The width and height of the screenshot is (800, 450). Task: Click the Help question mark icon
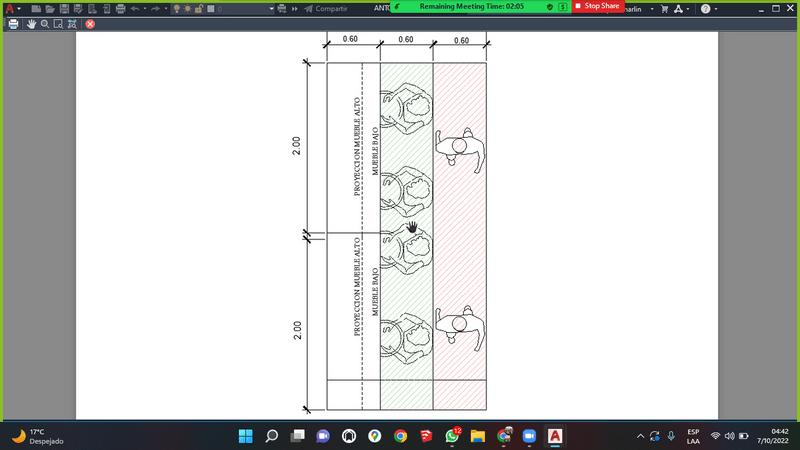pyautogui.click(x=705, y=9)
